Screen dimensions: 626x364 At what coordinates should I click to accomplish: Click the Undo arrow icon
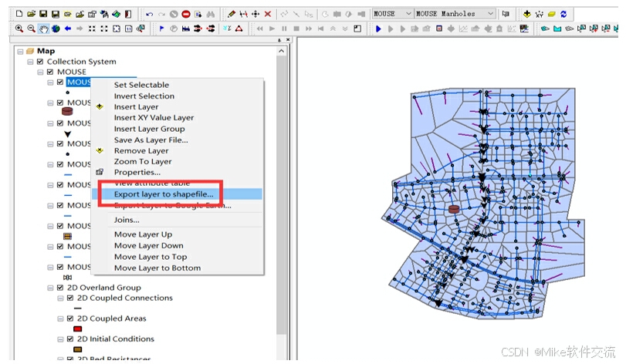pos(149,15)
